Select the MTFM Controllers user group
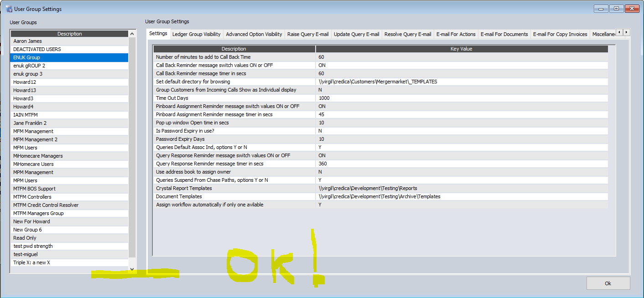This screenshot has width=644, height=298. [32, 197]
